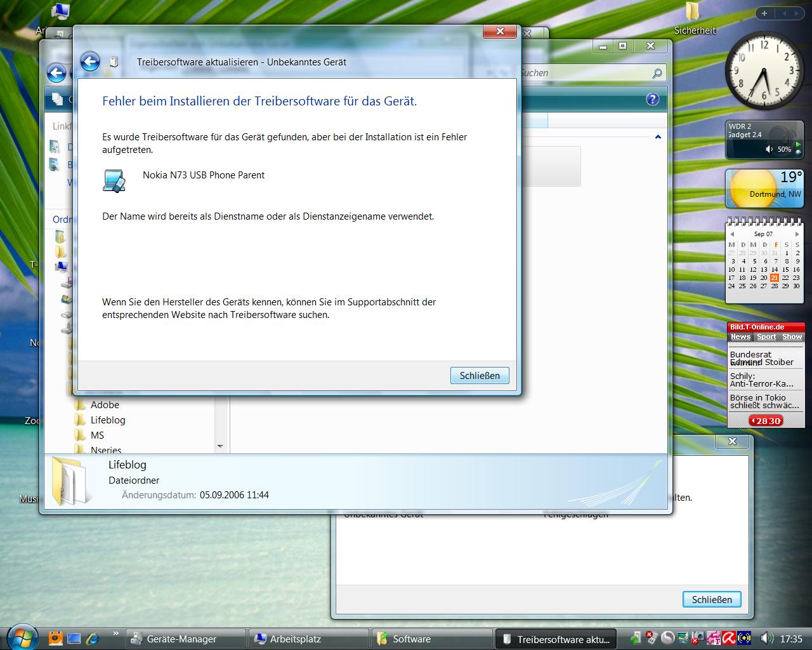
Task: Open help via the blue question mark icon
Action: tap(652, 99)
